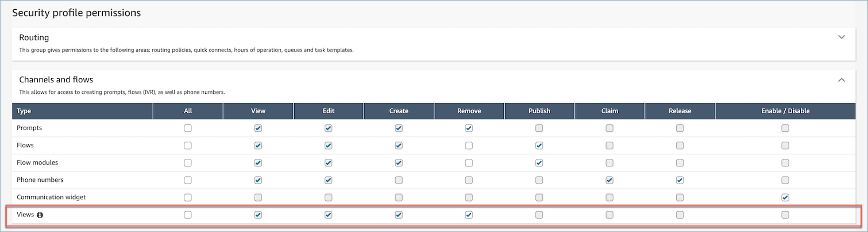The image size is (868, 232).
Task: Click the info icon next to Views
Action: (x=40, y=215)
